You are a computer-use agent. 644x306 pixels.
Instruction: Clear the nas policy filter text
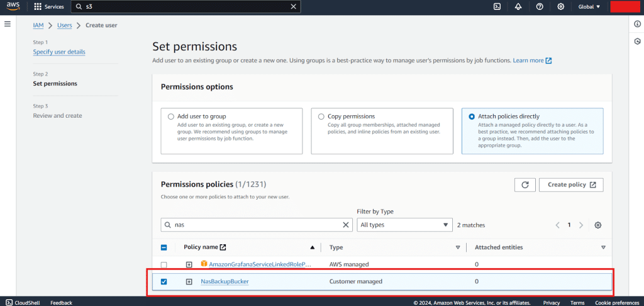[345, 225]
